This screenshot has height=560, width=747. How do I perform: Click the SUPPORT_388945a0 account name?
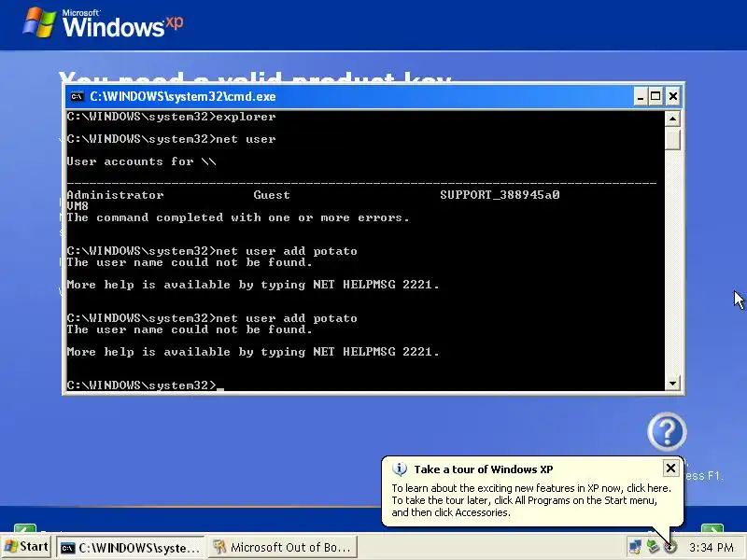500,195
